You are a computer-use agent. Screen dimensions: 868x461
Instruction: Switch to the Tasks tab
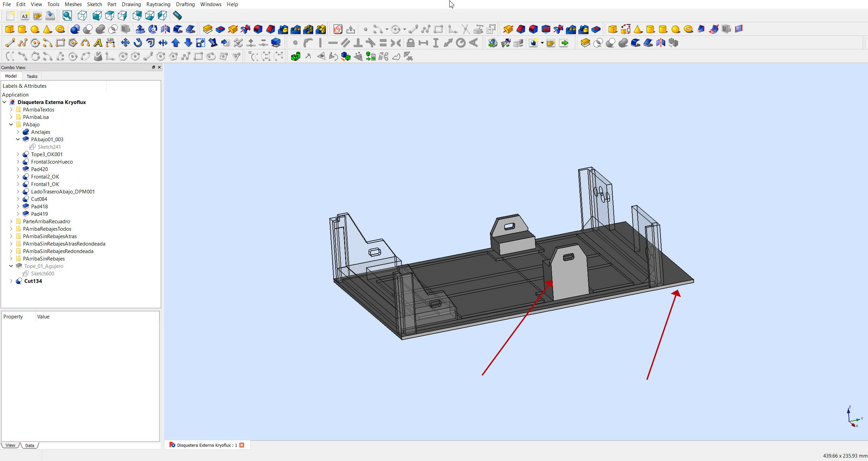32,76
